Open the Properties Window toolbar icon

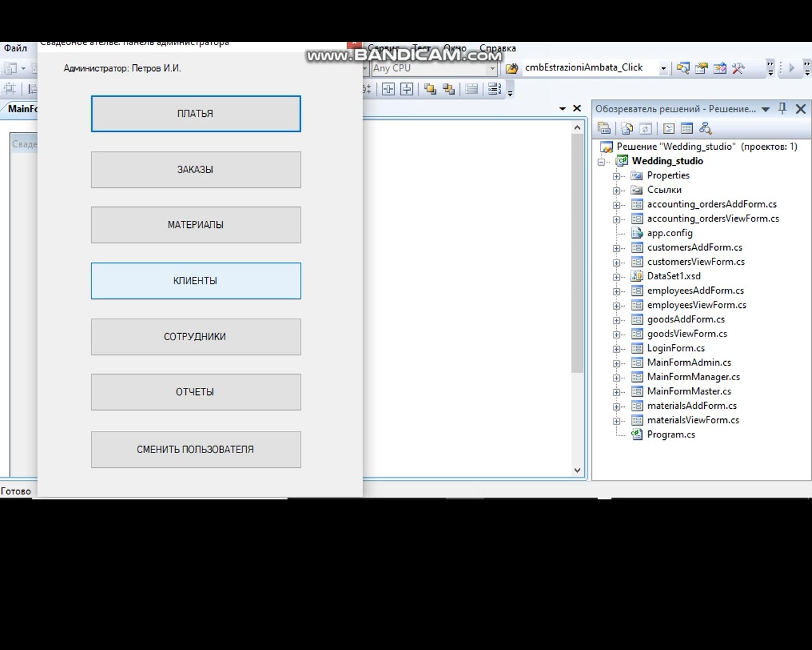(x=702, y=68)
